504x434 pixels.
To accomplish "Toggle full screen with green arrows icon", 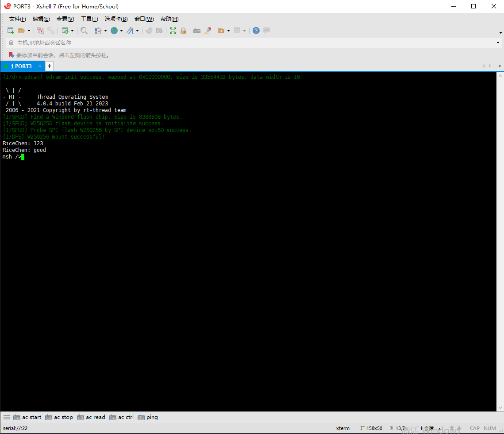I will [173, 31].
